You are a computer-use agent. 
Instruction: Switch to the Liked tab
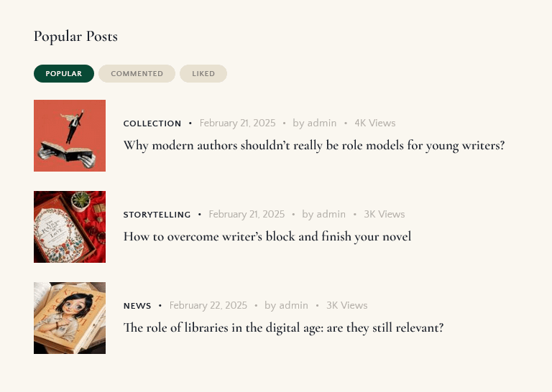[x=203, y=73]
